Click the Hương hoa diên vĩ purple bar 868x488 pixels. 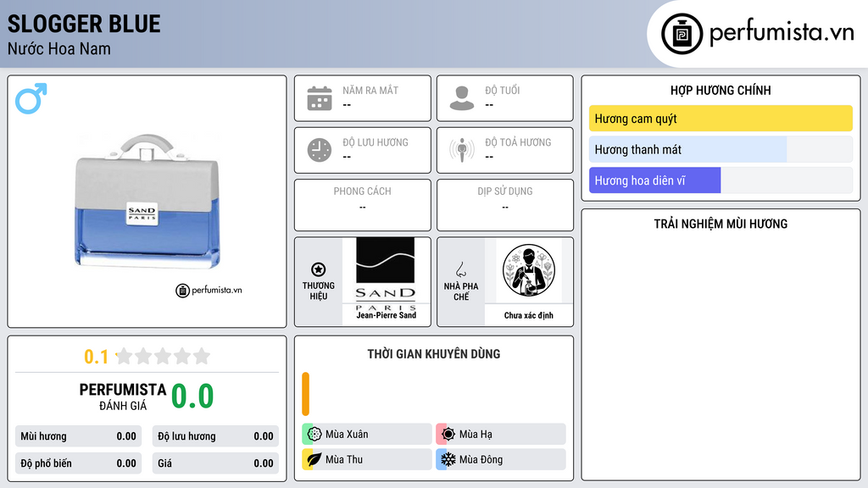pyautogui.click(x=655, y=180)
